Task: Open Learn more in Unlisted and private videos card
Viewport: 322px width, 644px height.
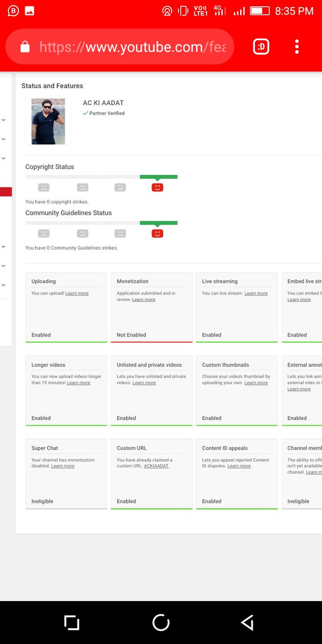Action: (144, 383)
